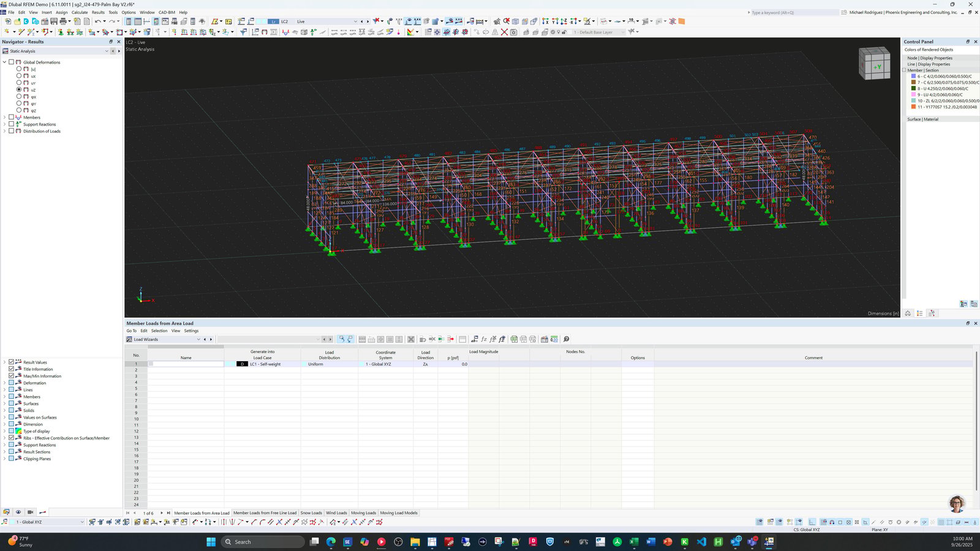Screen dimensions: 980x551
Task: Open File Explorer from the Windows taskbar
Action: 415,542
